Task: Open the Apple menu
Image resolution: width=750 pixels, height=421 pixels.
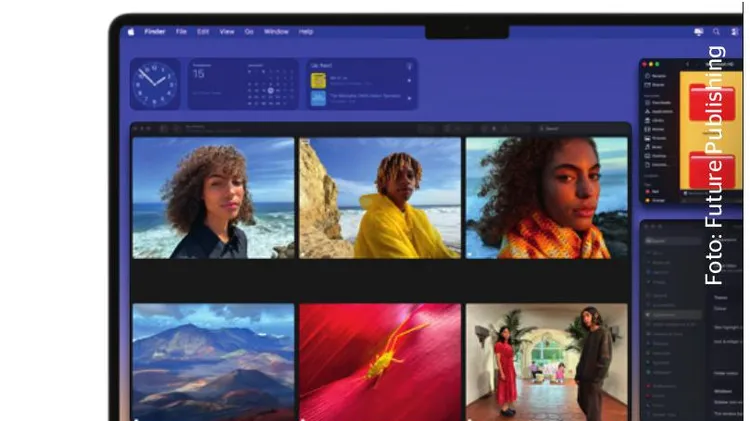Action: (130, 32)
